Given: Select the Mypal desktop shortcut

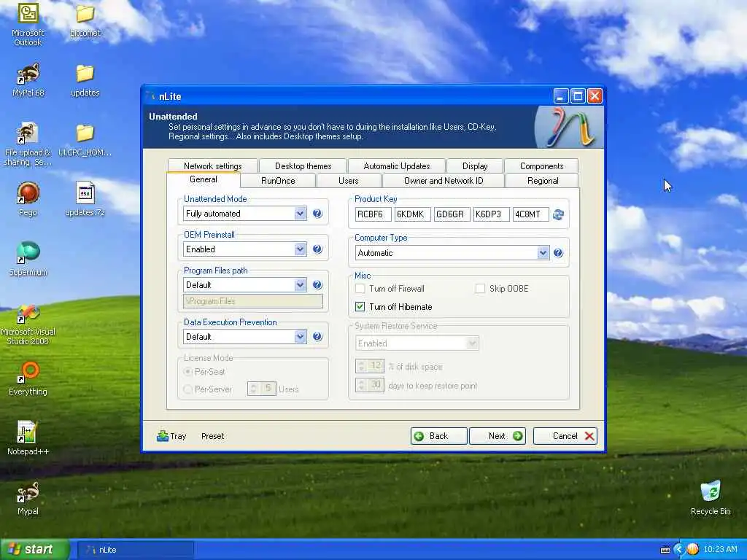Looking at the screenshot, I should tap(28, 498).
